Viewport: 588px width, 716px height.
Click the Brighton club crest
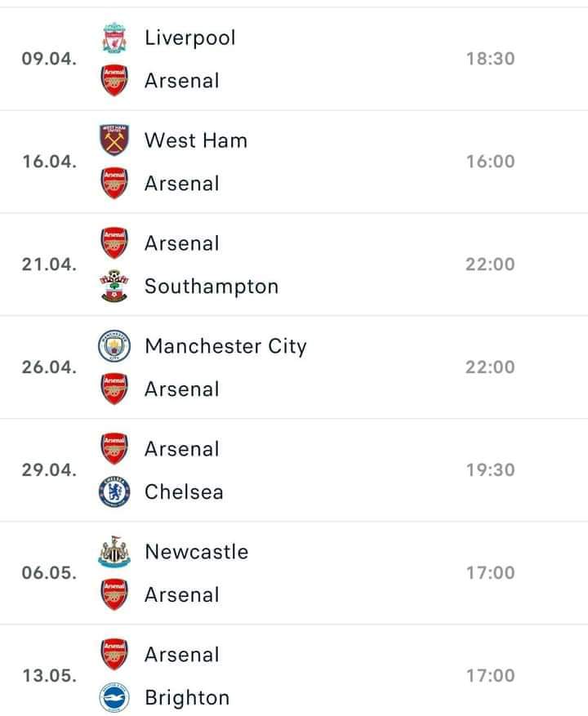pos(114,698)
